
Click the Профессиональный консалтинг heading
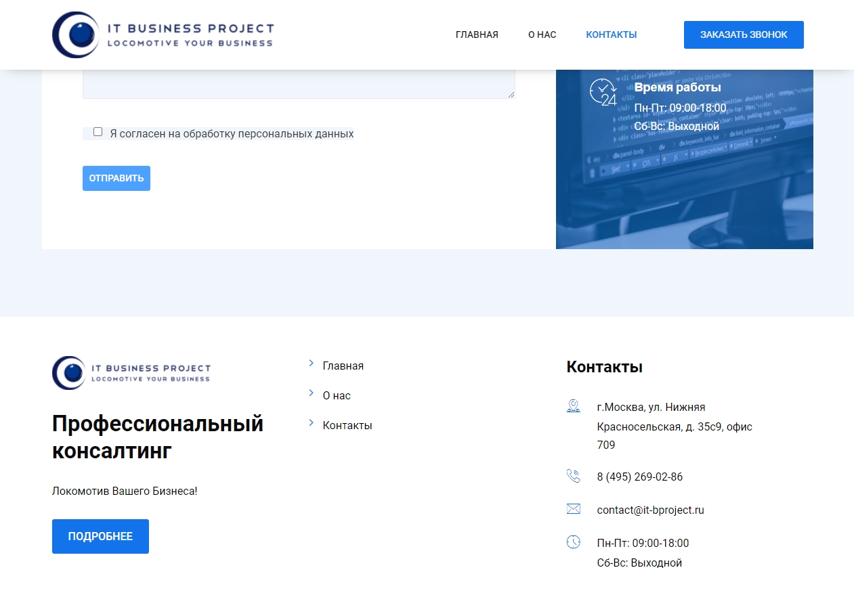(x=158, y=437)
